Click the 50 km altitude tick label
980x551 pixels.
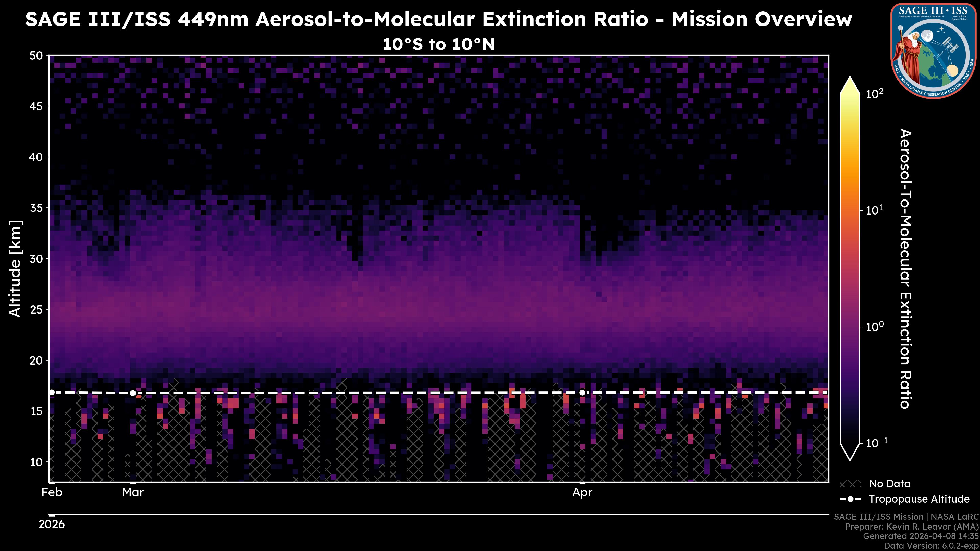tap(36, 56)
